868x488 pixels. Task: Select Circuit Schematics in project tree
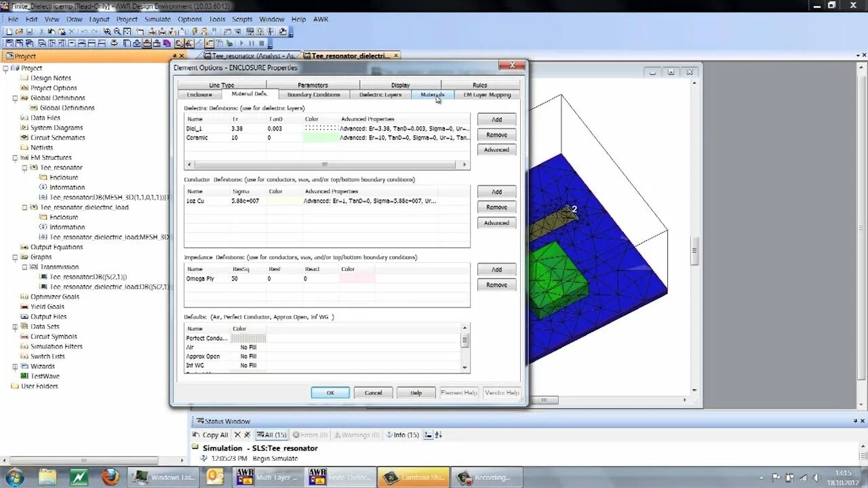click(x=58, y=138)
